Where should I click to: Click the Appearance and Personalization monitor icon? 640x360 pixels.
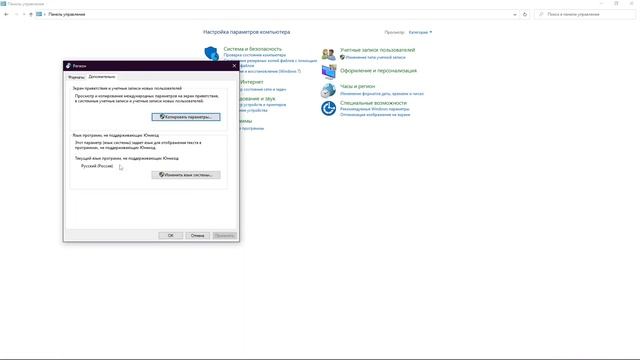(x=329, y=72)
